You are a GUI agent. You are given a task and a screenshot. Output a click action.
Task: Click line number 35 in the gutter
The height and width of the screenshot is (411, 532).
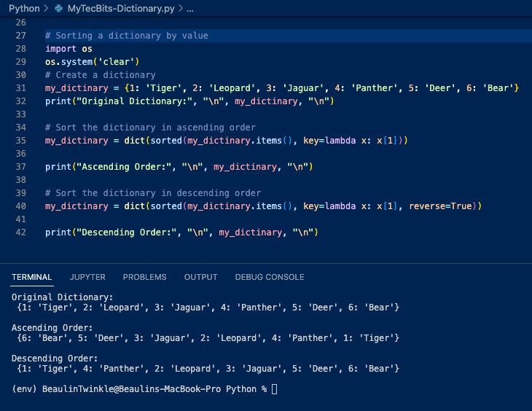[x=20, y=141]
